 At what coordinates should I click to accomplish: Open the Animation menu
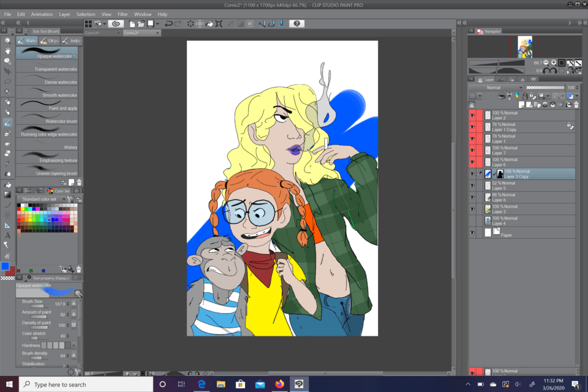42,14
